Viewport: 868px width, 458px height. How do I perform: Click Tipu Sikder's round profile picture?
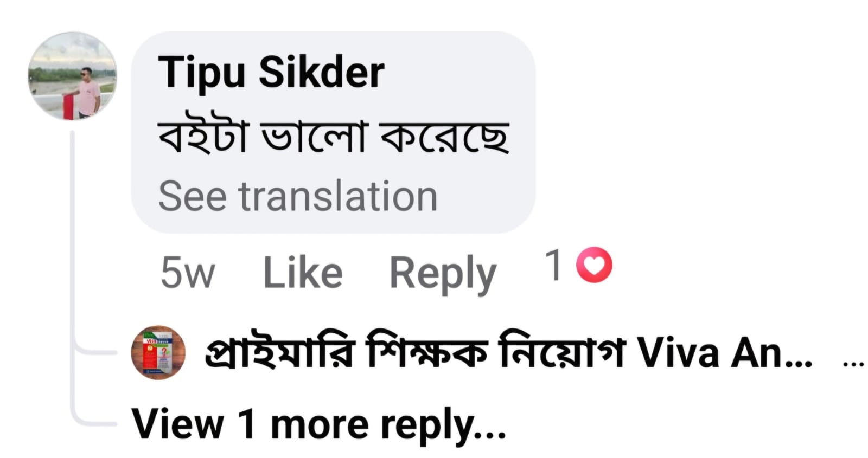(72, 76)
